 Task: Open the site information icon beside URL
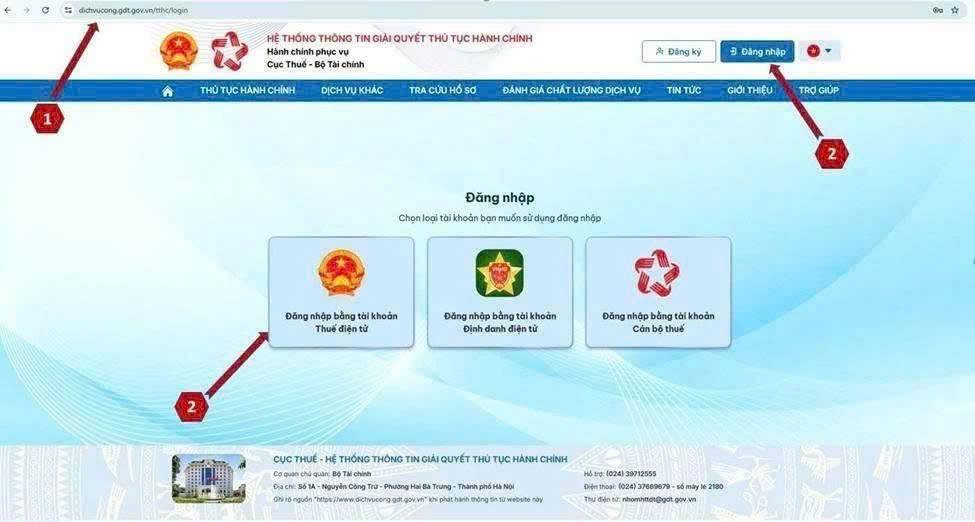coord(68,10)
